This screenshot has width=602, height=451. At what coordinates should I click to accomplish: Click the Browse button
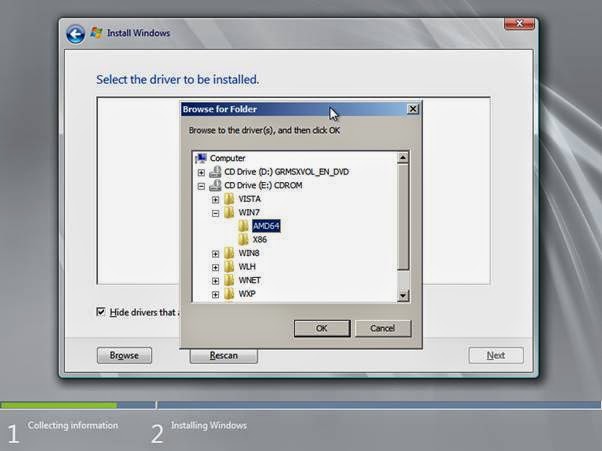point(124,355)
